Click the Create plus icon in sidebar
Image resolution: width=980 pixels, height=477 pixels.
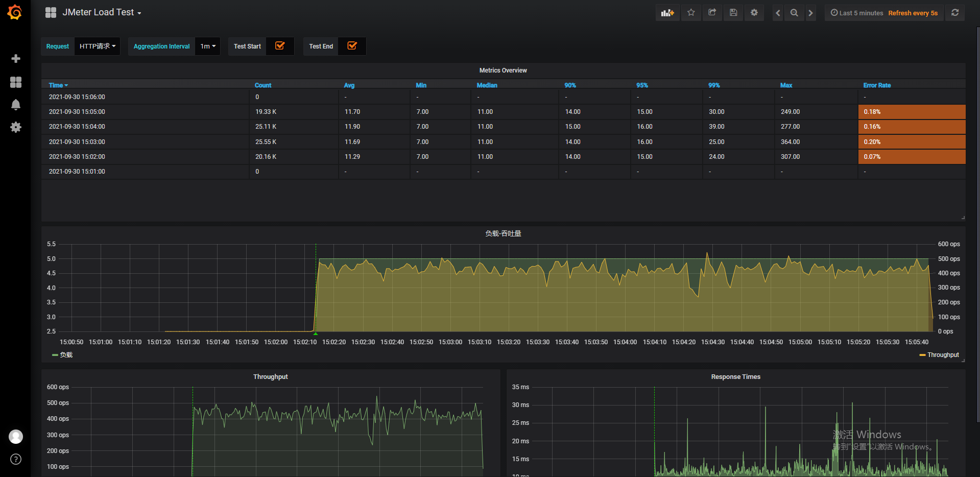pyautogui.click(x=16, y=59)
